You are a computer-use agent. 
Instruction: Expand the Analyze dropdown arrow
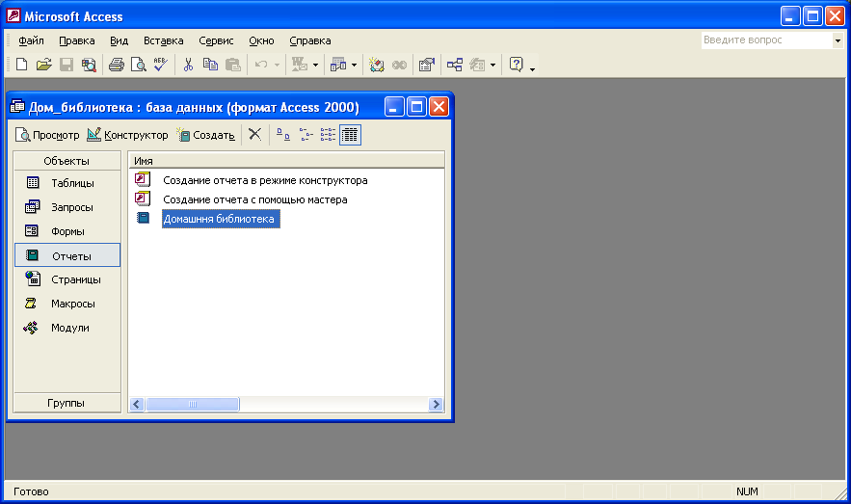354,66
